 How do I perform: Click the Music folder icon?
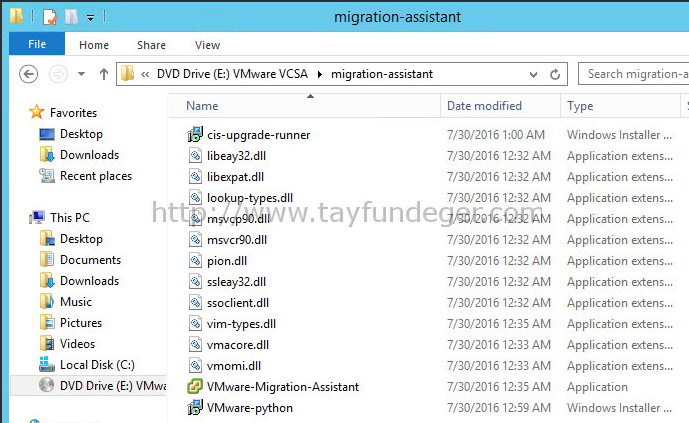coord(47,301)
